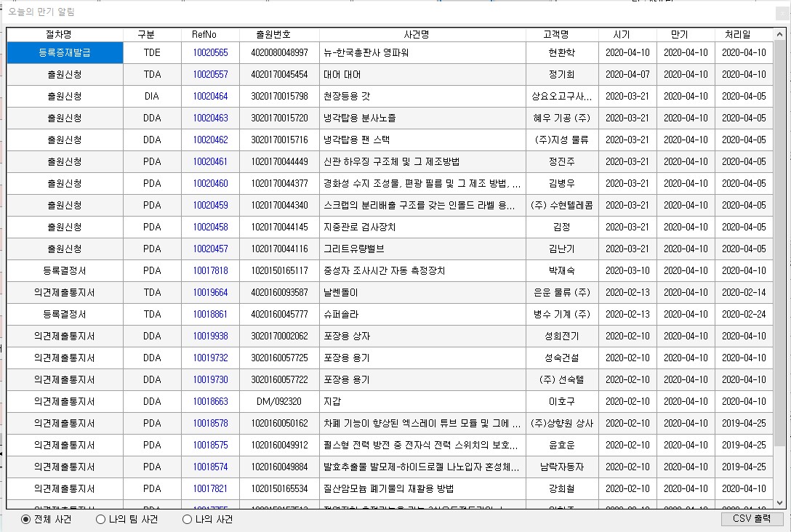The width and height of the screenshot is (791, 532).
Task: Open RefNo link 10018575
Action: [210, 445]
